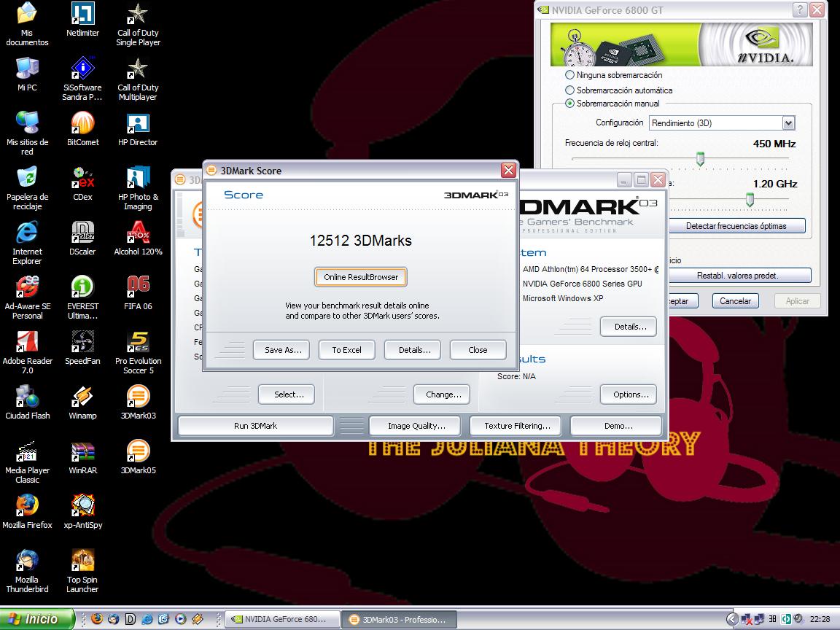Launch SiSoftware Sandra shortcut
The image size is (840, 630).
[82, 79]
